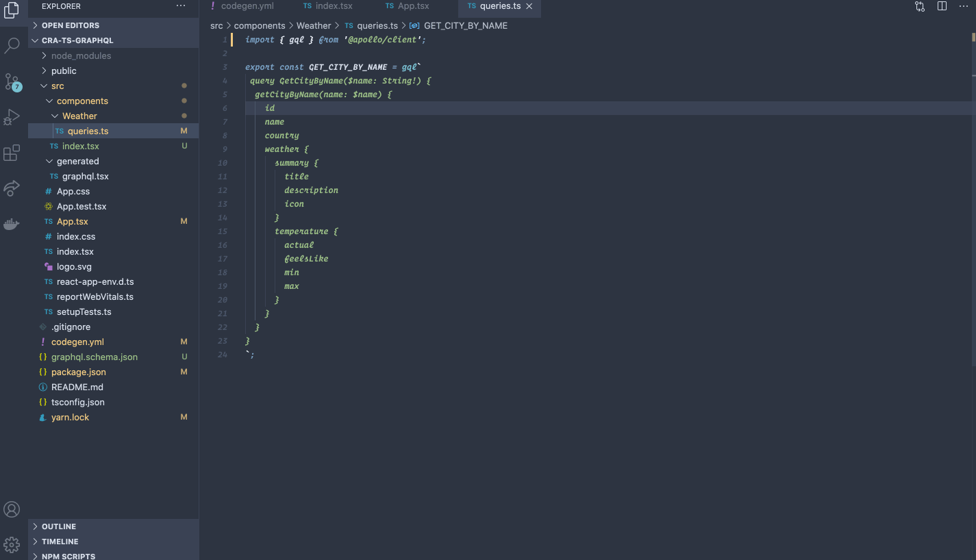Click the Split Editor icon
The height and width of the screenshot is (560, 976).
click(x=942, y=6)
